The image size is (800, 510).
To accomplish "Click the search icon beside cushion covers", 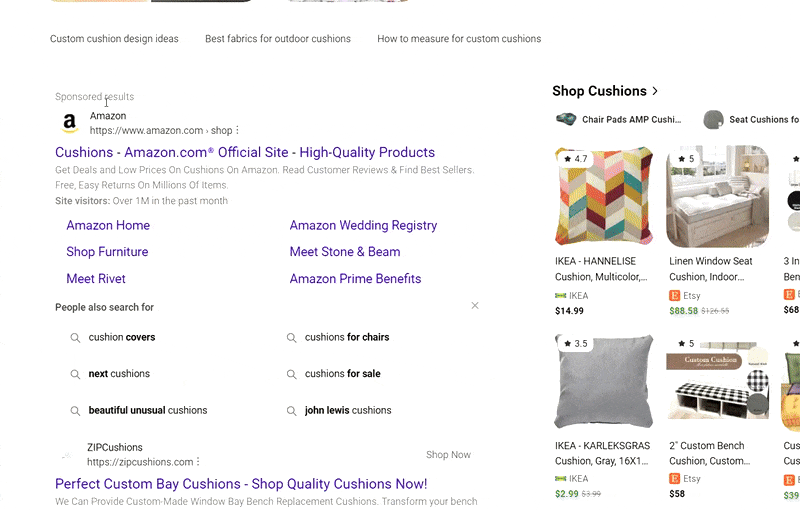I will coord(75,338).
